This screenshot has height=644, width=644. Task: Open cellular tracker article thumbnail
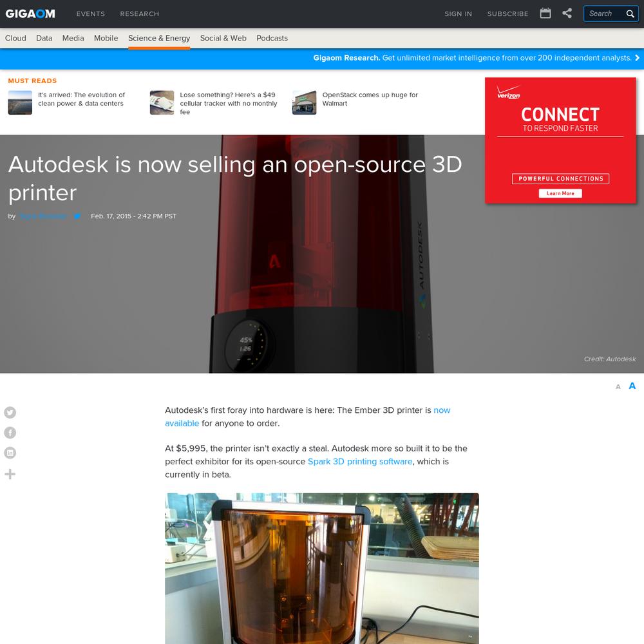click(x=162, y=102)
